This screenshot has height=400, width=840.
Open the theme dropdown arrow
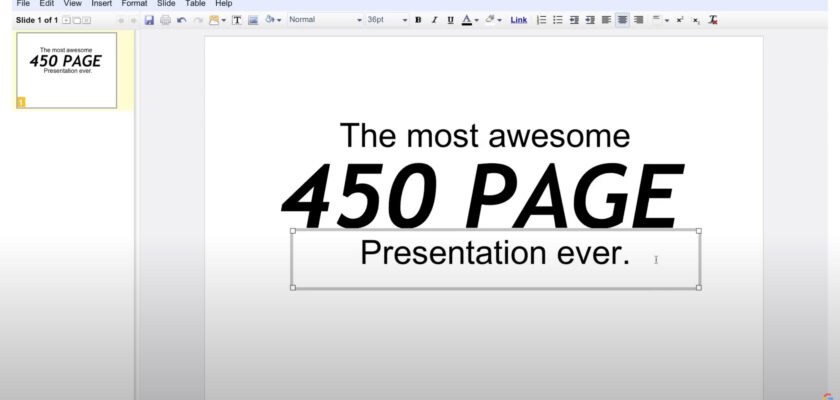[x=223, y=20]
